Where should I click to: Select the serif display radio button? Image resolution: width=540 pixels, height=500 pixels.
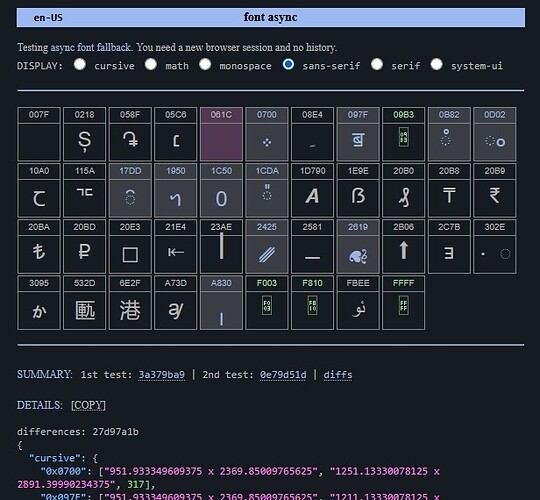376,64
